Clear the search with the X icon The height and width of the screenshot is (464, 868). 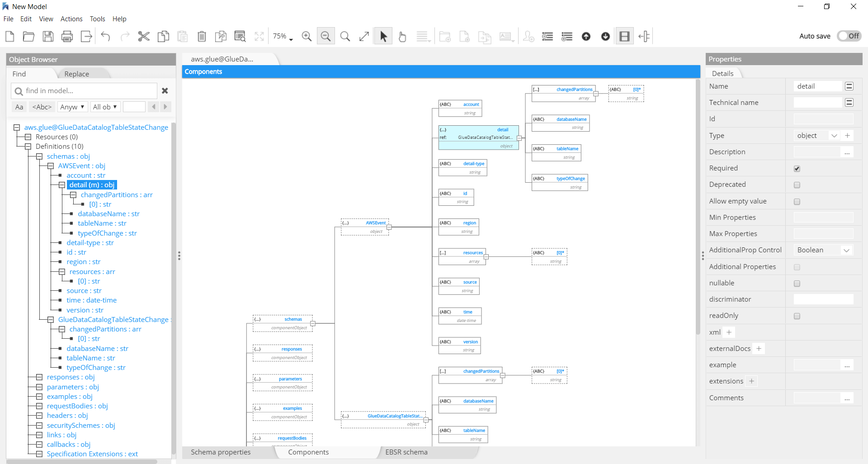click(x=165, y=91)
